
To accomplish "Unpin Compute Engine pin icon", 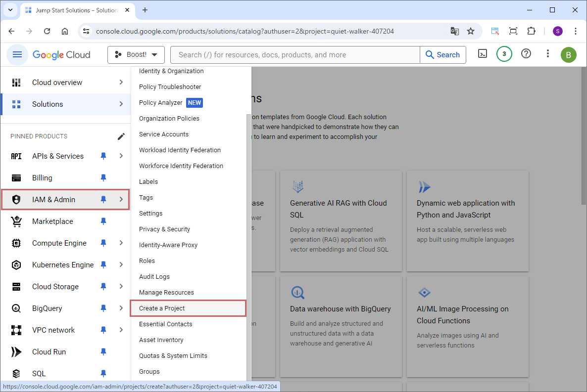I will [x=103, y=243].
